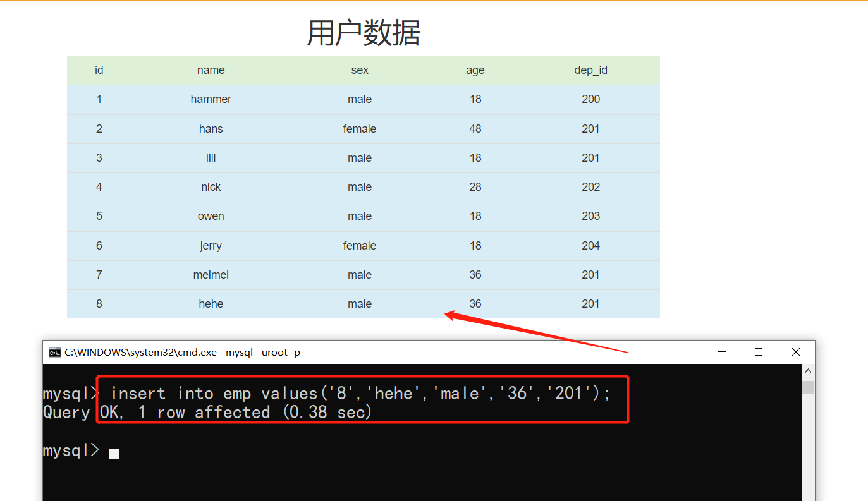Click the "sex" column header

[x=360, y=70]
